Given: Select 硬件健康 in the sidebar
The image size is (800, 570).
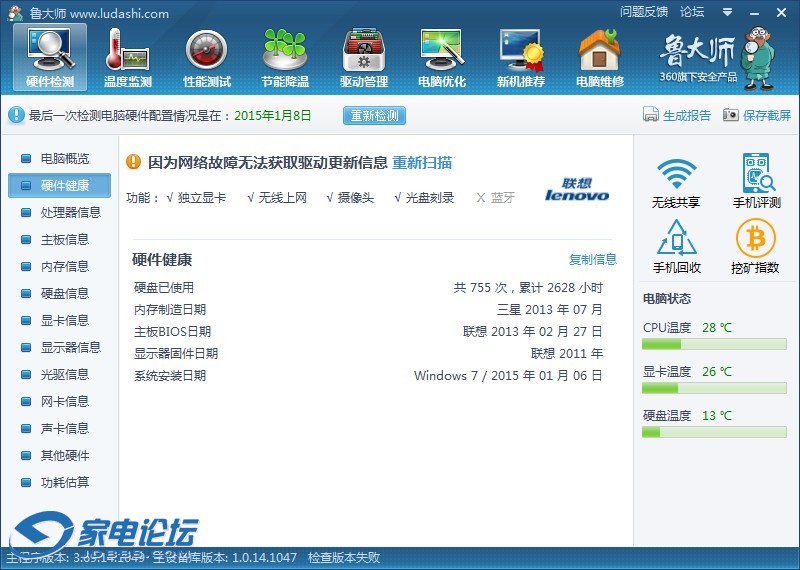Looking at the screenshot, I should tap(59, 185).
